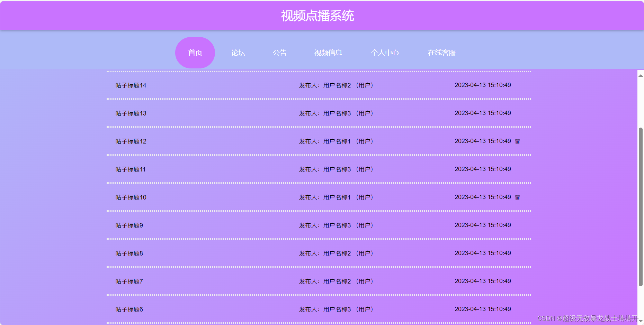
Task: Click publisher 用户名称2 on 帖子标题14 row
Action: point(337,85)
